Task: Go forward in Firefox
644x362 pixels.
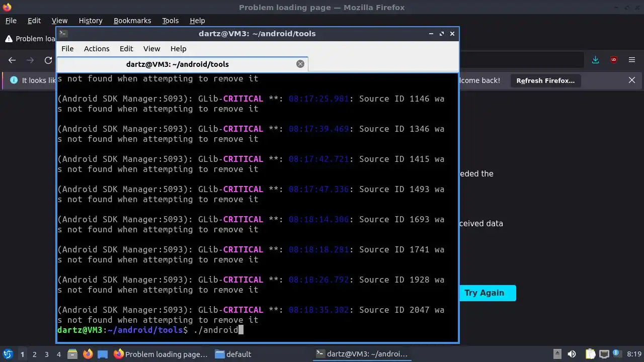Action: tap(30, 60)
